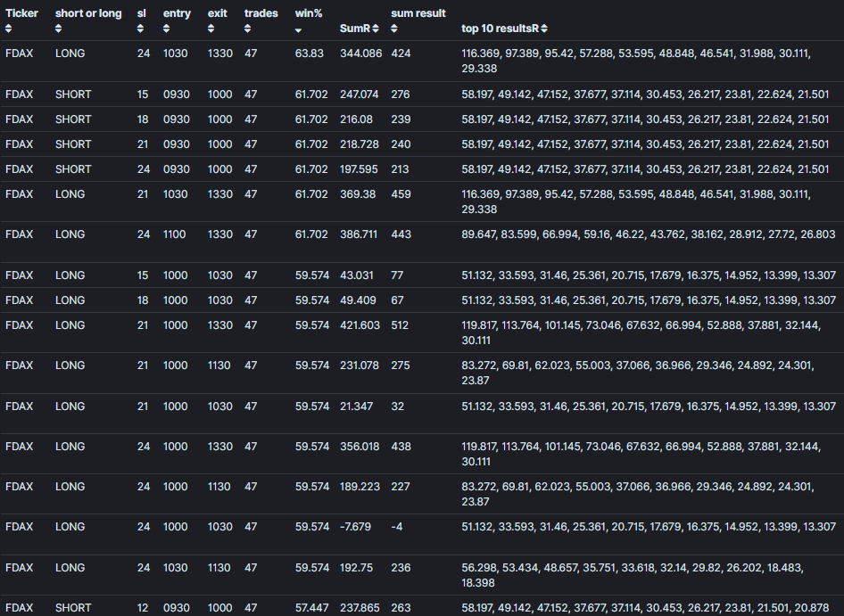Image resolution: width=844 pixels, height=616 pixels.
Task: Select results list starting 56.298, 53.434
Action: 633,575
